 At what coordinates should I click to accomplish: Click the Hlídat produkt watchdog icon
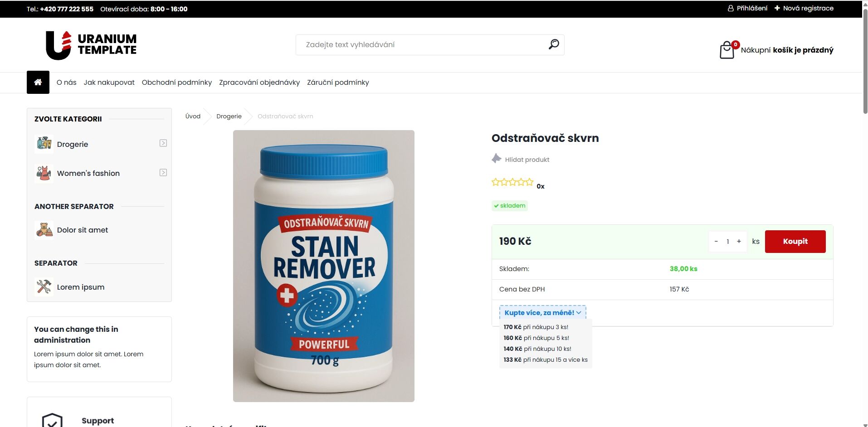coord(497,159)
